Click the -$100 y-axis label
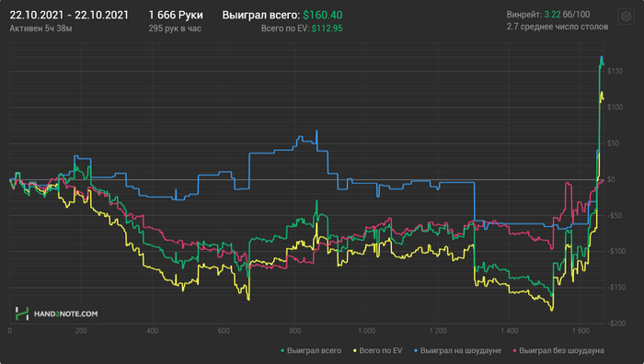Viewport: 644px width, 364px height. pos(615,251)
